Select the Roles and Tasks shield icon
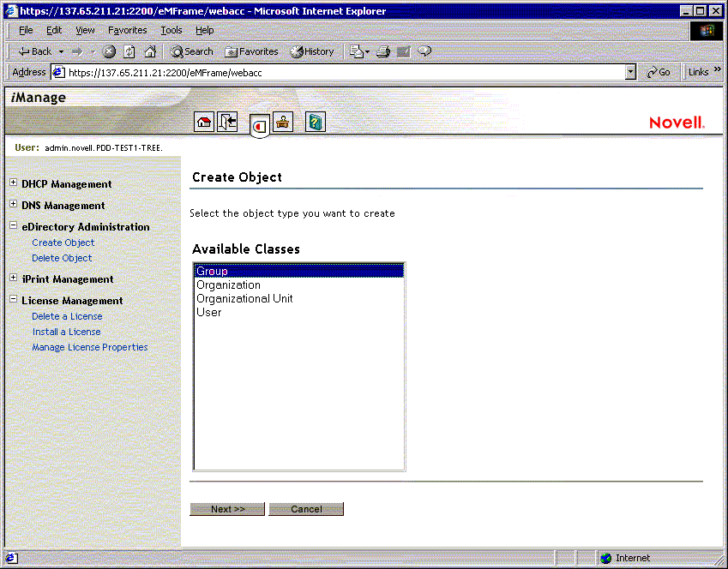The width and height of the screenshot is (728, 569). pos(259,122)
